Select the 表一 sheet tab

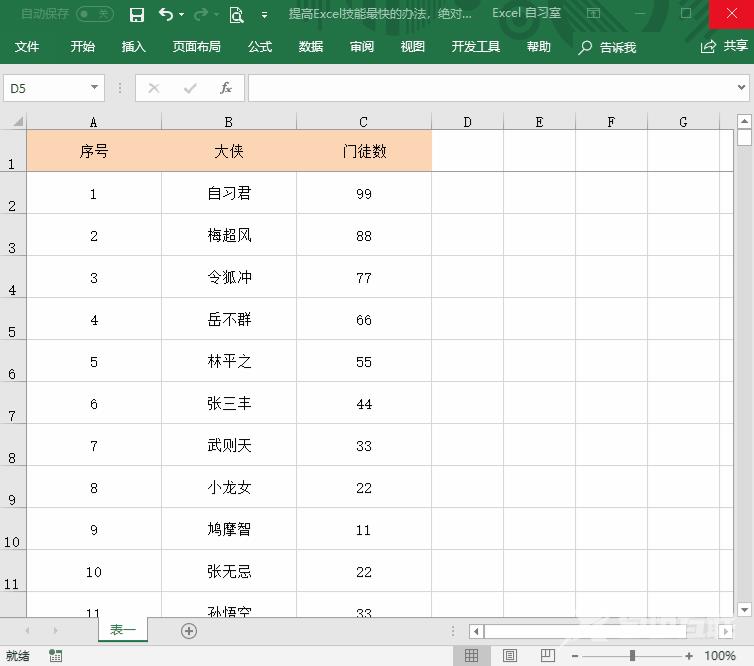tap(123, 629)
